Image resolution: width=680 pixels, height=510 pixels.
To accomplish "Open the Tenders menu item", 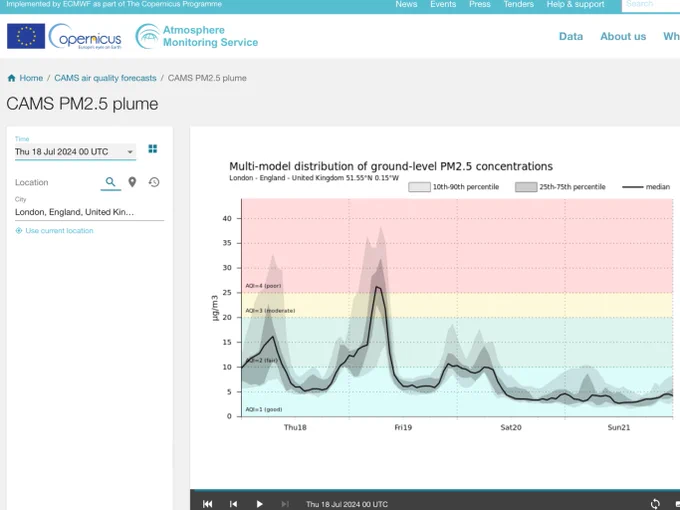I will (518, 4).
